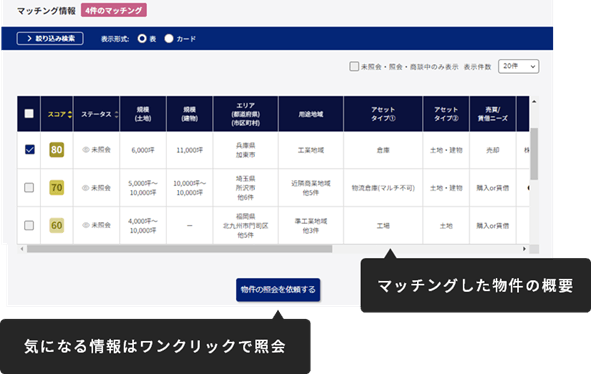Check the row with score 60
Screen dimensions: 591x374
(29, 225)
